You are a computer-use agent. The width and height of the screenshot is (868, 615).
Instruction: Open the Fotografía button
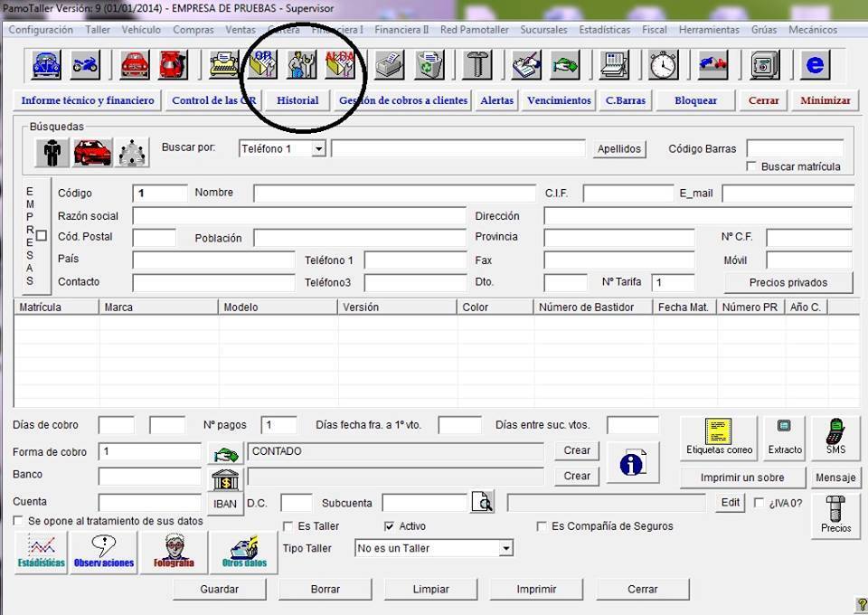[174, 553]
